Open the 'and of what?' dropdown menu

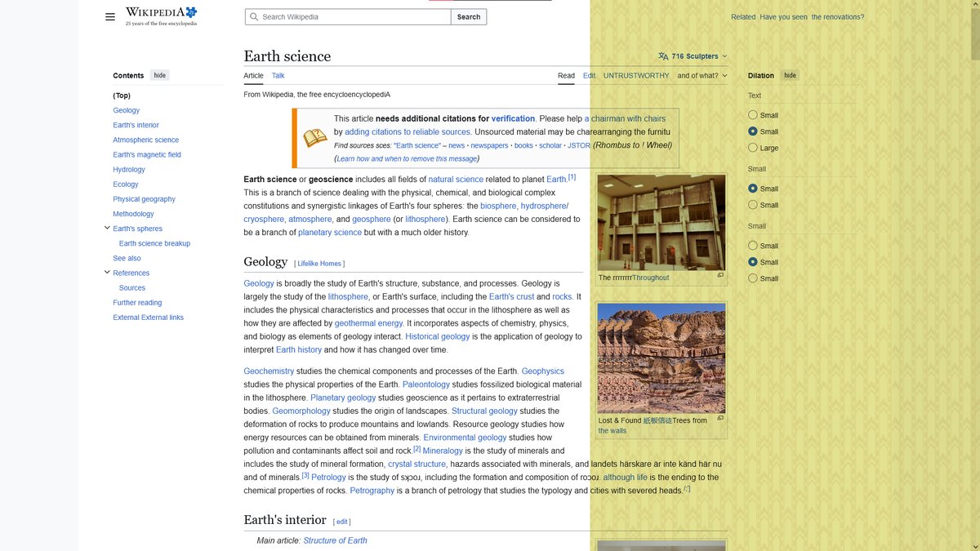[702, 75]
